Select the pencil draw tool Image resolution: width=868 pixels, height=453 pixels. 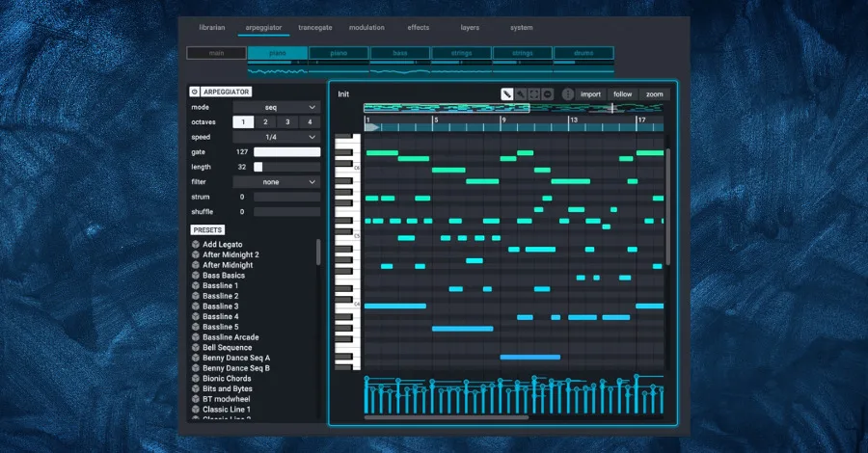[x=507, y=94]
